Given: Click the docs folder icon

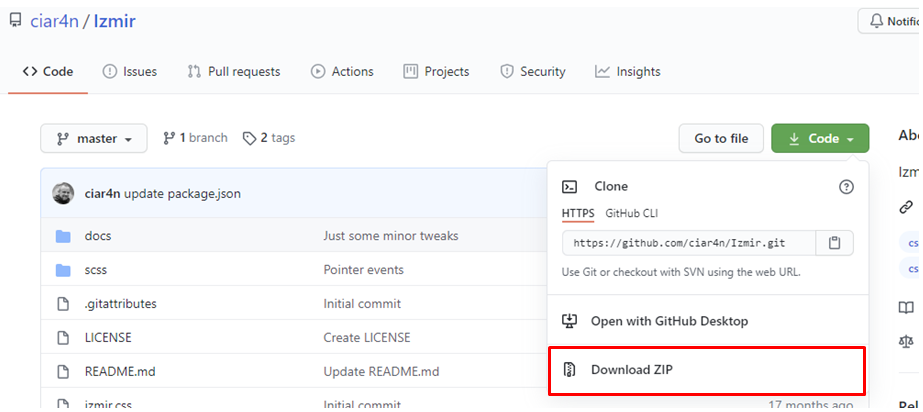Looking at the screenshot, I should pyautogui.click(x=63, y=237).
